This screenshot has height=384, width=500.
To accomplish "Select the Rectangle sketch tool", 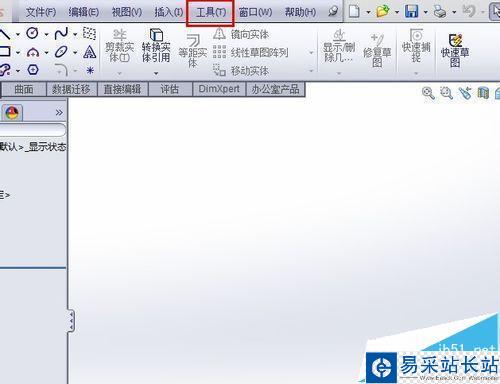I will pos(5,52).
